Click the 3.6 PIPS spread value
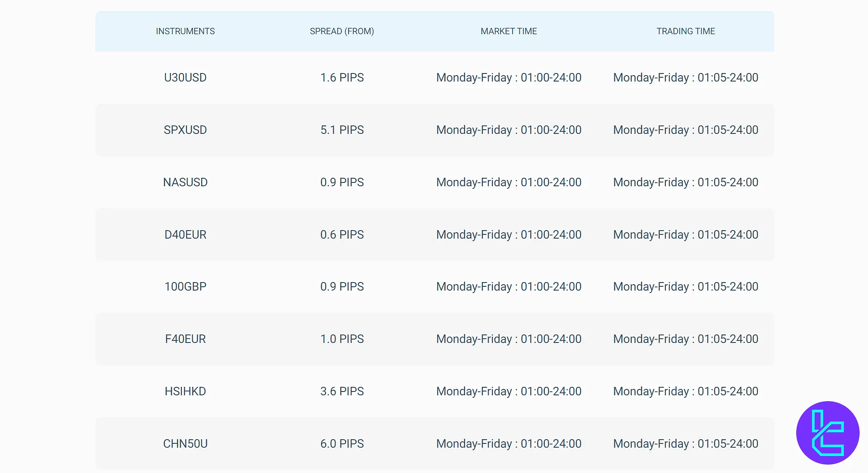Viewport: 868px width, 473px height. coord(342,391)
